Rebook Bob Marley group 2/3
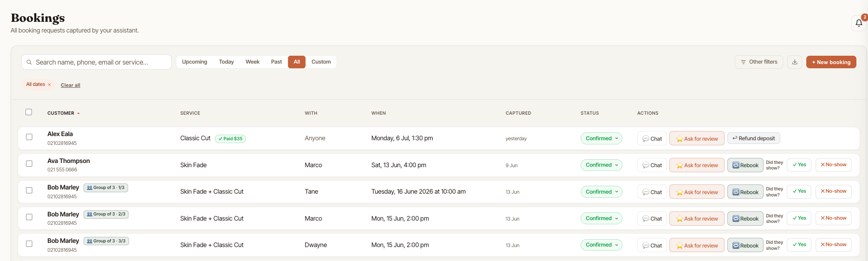The width and height of the screenshot is (868, 261). coord(745,218)
